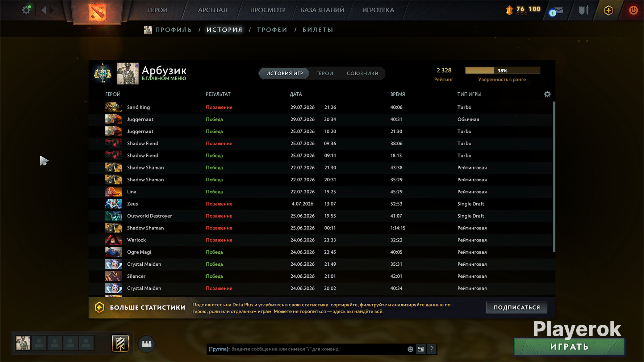The width and height of the screenshot is (644, 362).
Task: Open match history table settings gear
Action: point(547,94)
